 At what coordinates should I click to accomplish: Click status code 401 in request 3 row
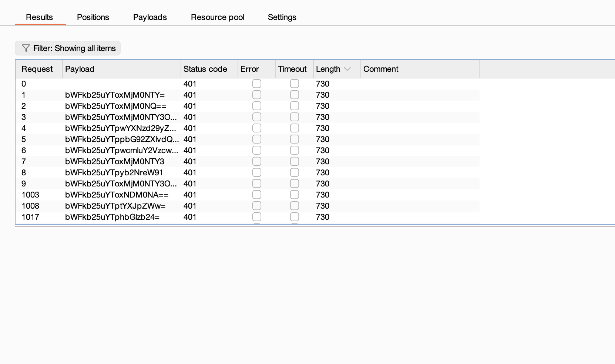[190, 117]
